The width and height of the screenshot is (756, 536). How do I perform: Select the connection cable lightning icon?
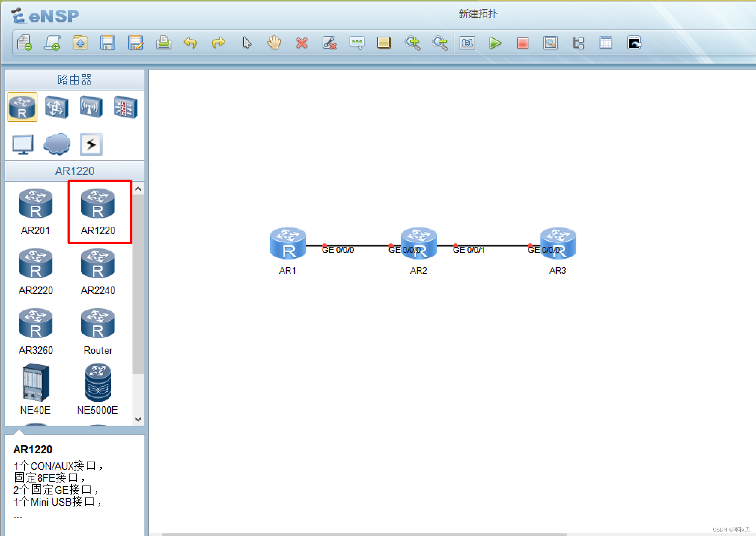point(91,144)
